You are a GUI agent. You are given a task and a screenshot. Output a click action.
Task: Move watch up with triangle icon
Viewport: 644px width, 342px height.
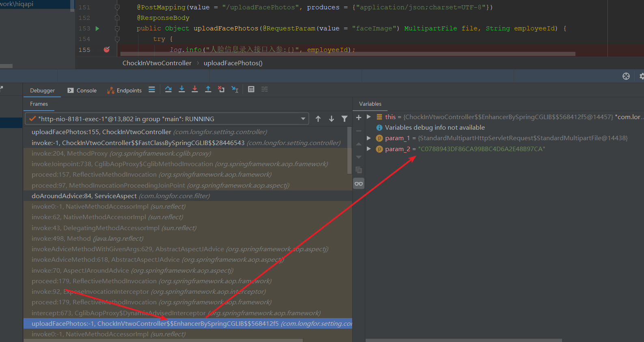(x=359, y=144)
